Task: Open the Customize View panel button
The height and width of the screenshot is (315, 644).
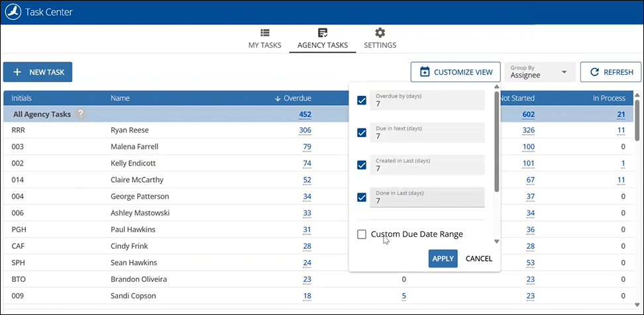Action: pos(455,72)
